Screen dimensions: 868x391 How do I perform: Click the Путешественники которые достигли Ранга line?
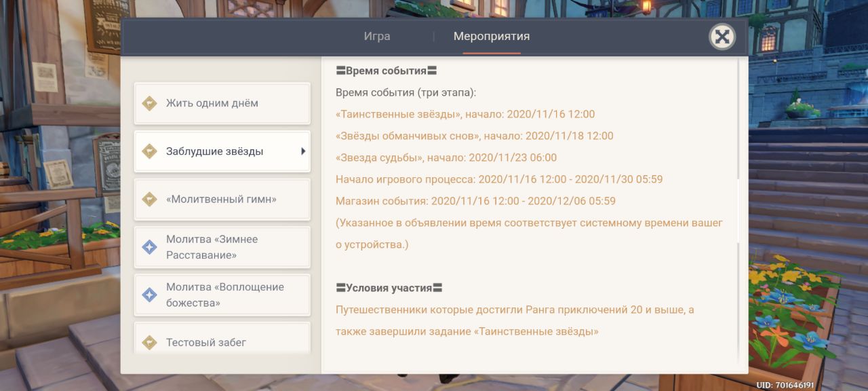515,310
